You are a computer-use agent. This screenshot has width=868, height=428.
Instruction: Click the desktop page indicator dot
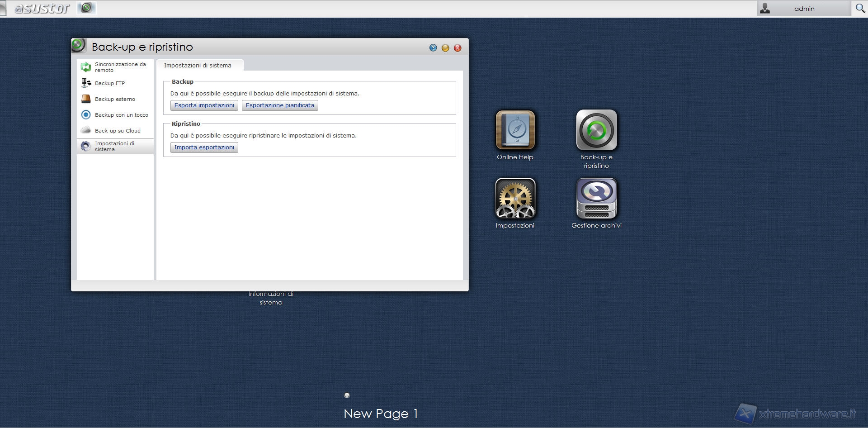[x=347, y=395]
